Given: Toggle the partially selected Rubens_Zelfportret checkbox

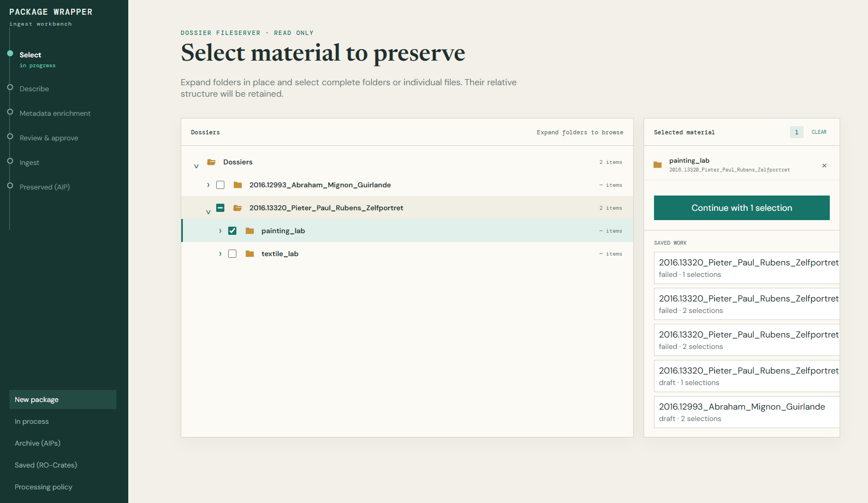Looking at the screenshot, I should (220, 208).
